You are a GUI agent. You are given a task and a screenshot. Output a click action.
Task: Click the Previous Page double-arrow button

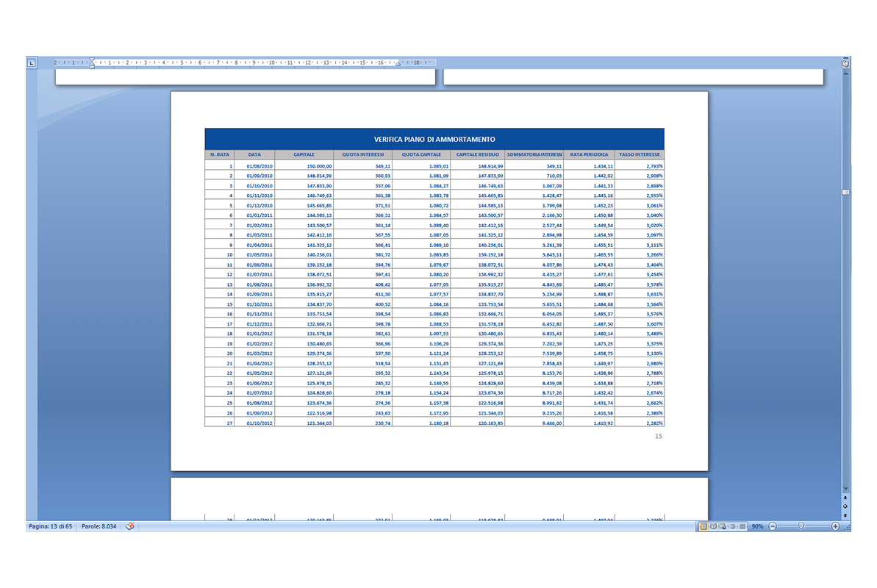[845, 498]
